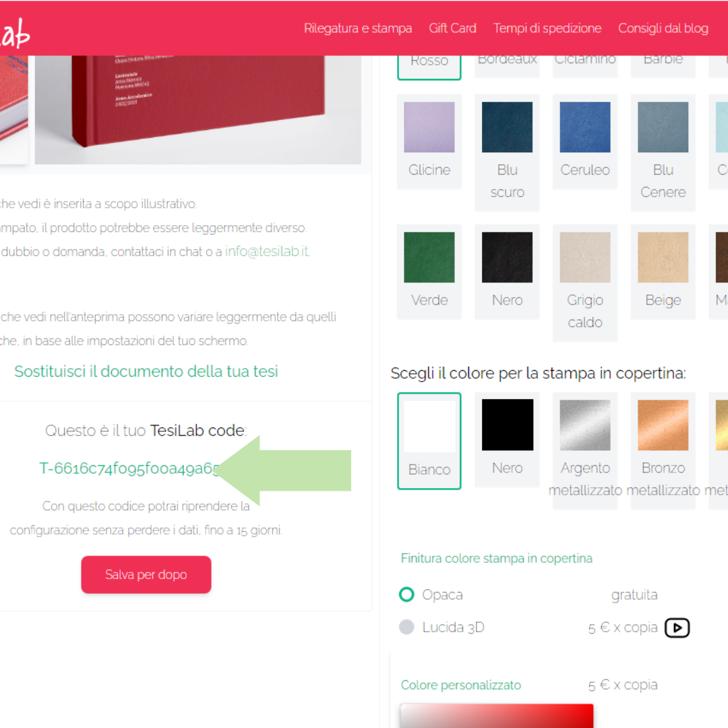Screen dimensions: 728x728
Task: Pick the Ceruleo cover color
Action: pos(585,141)
